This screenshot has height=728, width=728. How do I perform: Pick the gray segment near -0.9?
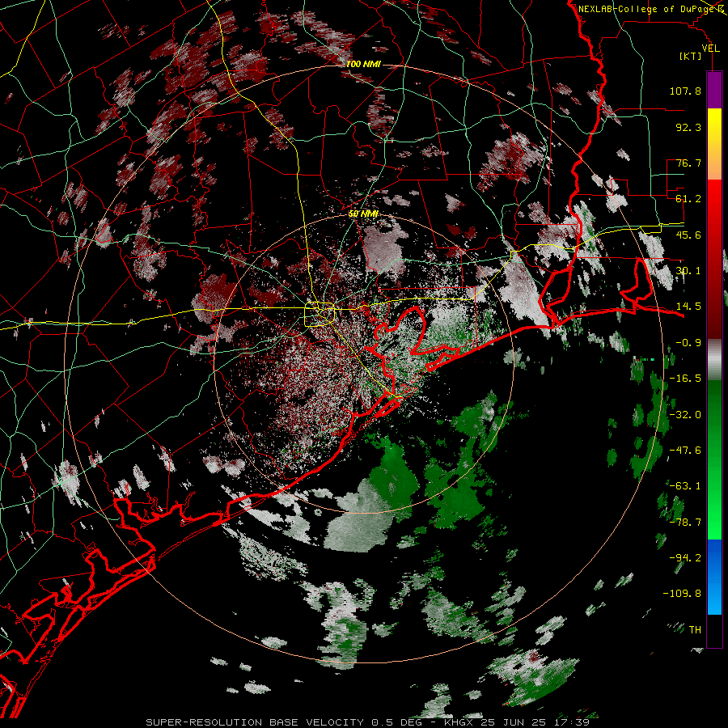(x=714, y=360)
